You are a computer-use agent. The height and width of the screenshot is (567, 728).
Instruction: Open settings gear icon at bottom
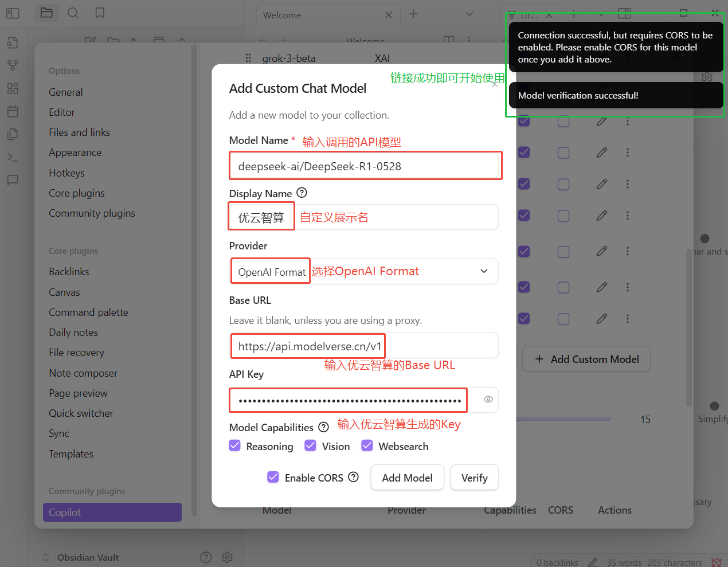(227, 557)
